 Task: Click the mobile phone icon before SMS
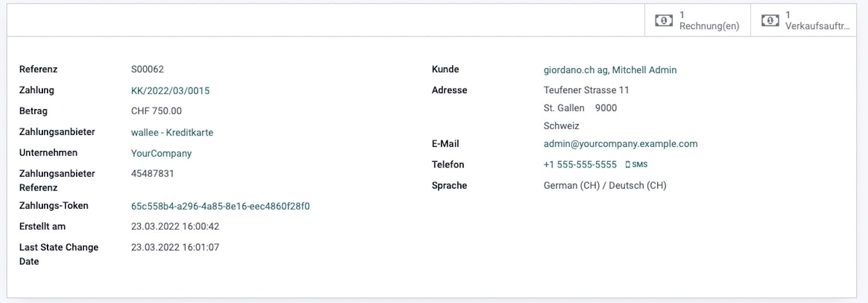click(x=628, y=165)
